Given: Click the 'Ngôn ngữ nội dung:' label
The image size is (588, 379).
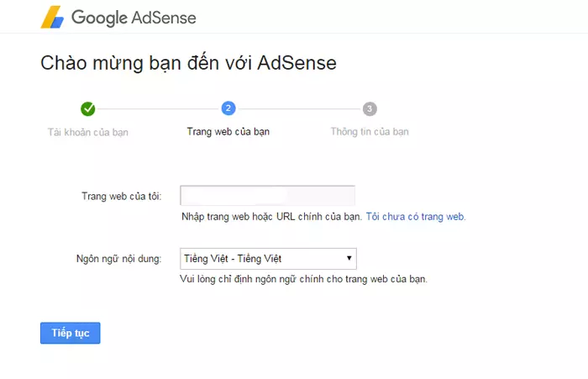Looking at the screenshot, I should click(x=119, y=259).
